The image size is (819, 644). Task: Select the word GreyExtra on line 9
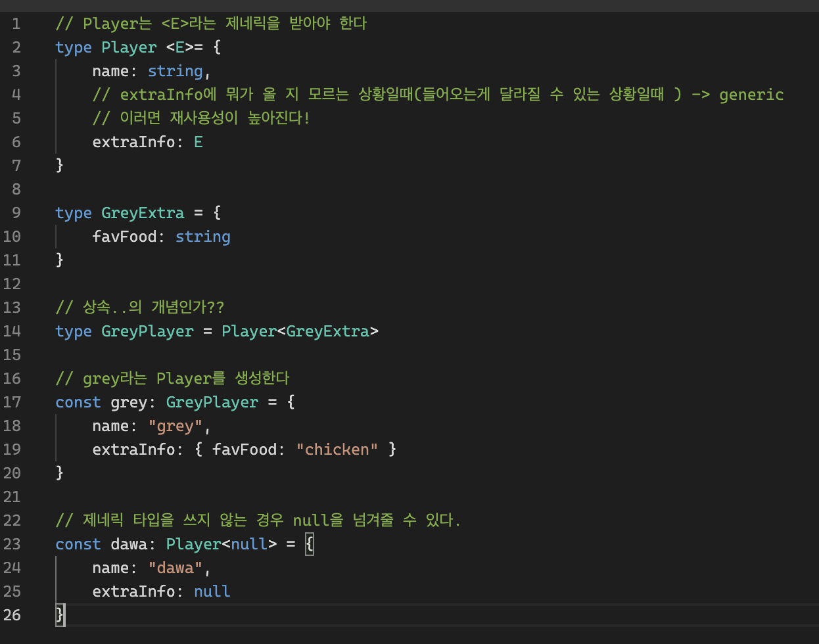143,212
